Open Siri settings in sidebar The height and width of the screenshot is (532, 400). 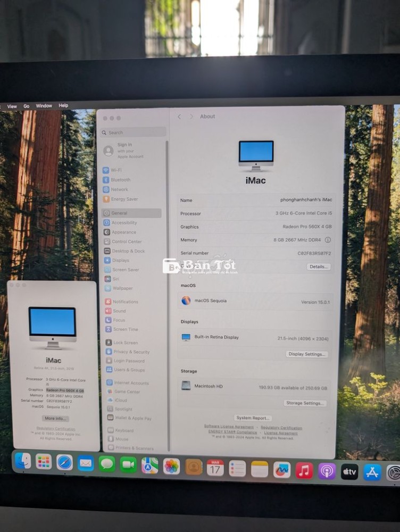click(x=112, y=279)
